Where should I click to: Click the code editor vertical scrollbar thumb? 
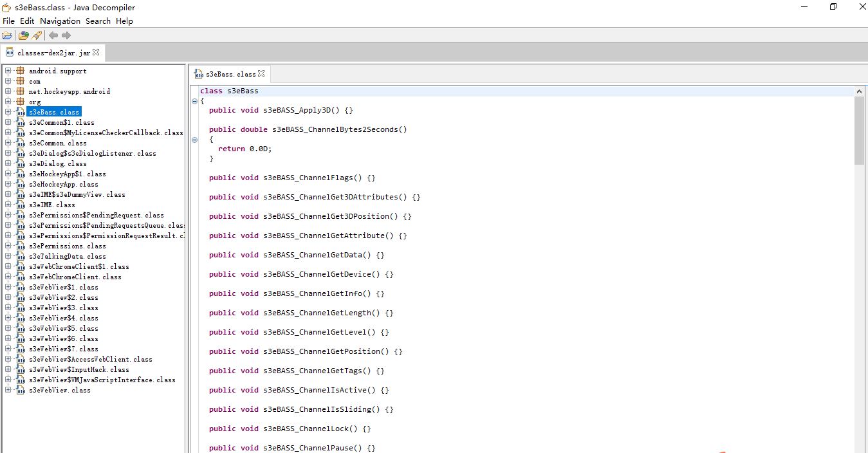(859, 130)
